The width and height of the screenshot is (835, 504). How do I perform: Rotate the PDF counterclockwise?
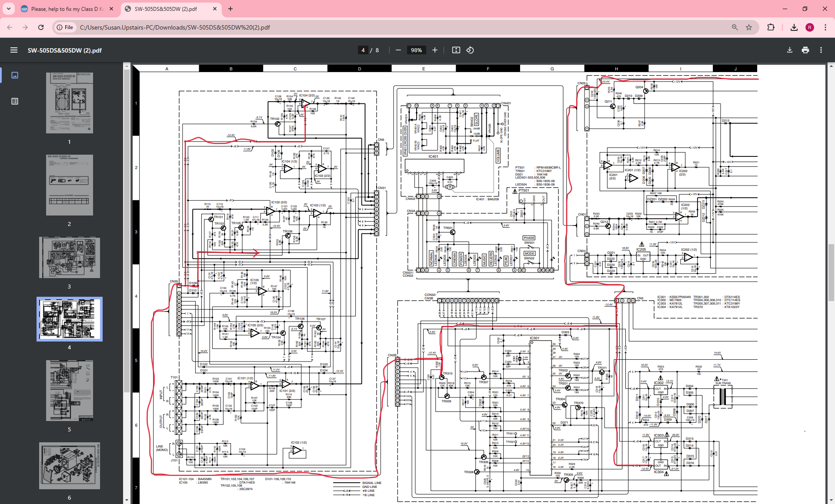click(470, 50)
